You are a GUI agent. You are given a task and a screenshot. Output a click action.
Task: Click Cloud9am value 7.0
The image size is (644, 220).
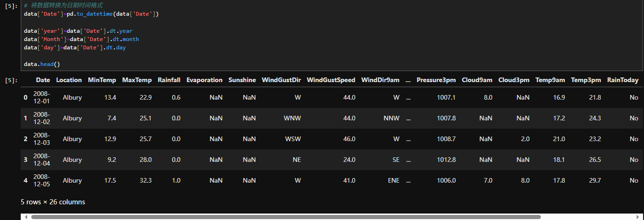click(488, 180)
